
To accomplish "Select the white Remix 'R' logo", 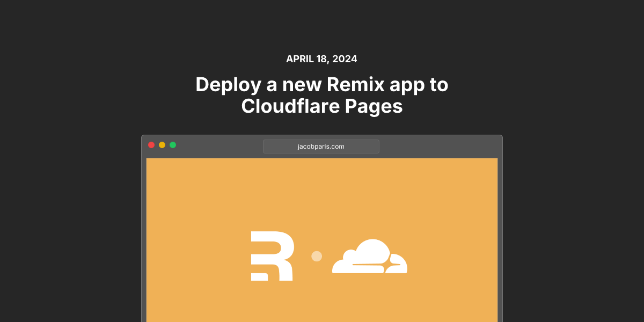I will click(x=271, y=255).
